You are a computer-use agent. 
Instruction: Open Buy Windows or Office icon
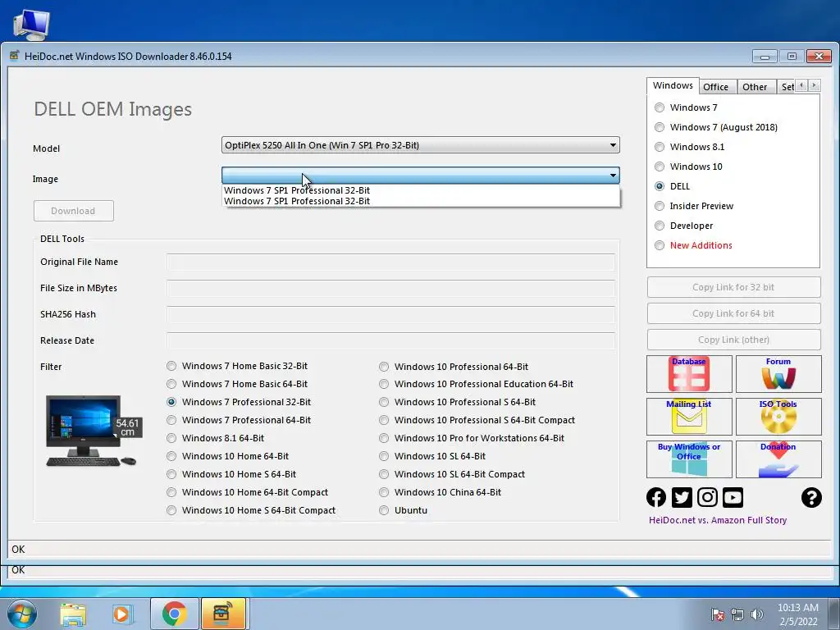(x=689, y=459)
